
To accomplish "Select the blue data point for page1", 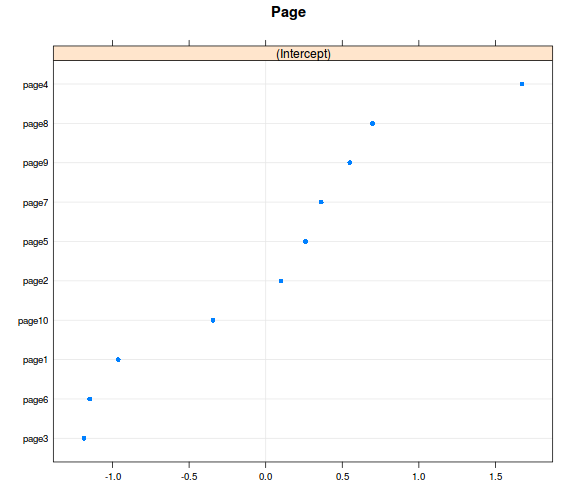I will [x=118, y=360].
